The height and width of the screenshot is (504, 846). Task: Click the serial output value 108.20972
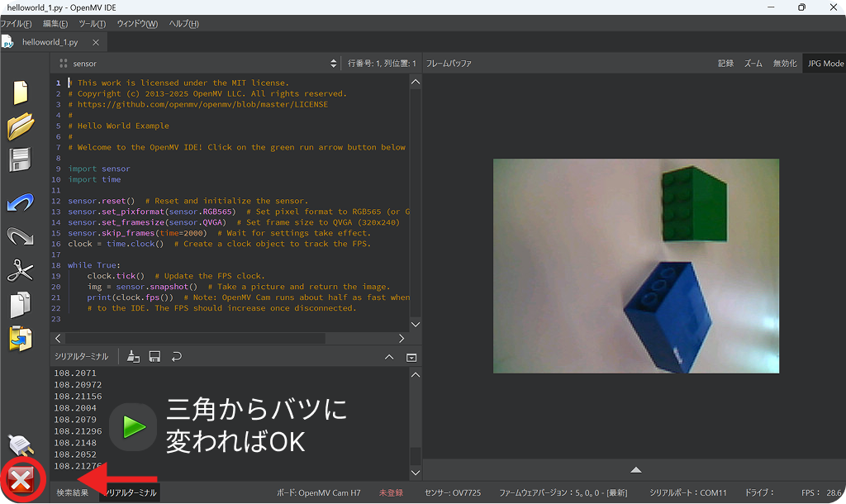[78, 385]
